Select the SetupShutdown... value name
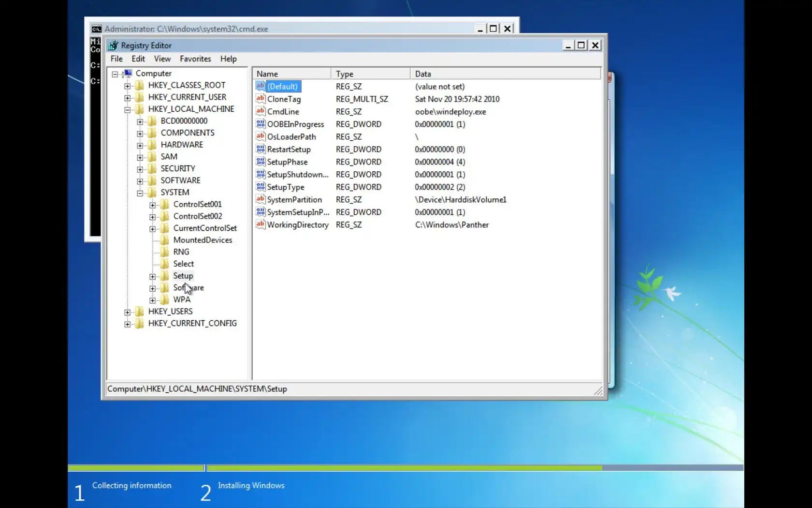Viewport: 812px width, 508px height. click(298, 174)
